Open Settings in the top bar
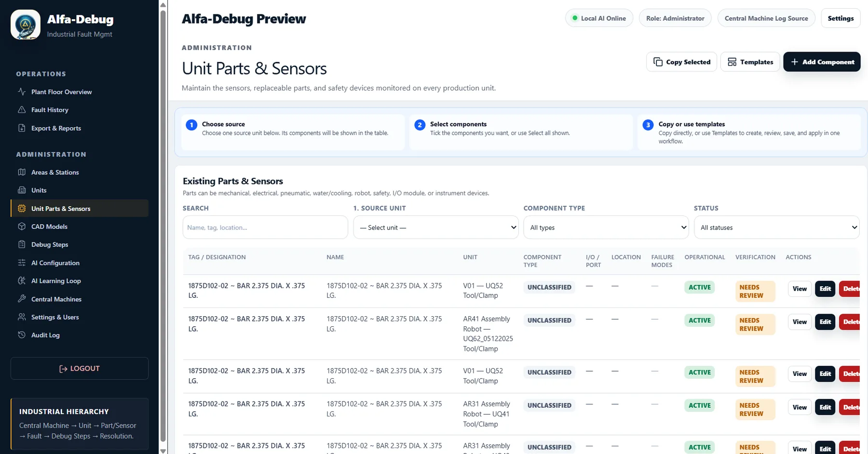The image size is (868, 454). [x=841, y=18]
